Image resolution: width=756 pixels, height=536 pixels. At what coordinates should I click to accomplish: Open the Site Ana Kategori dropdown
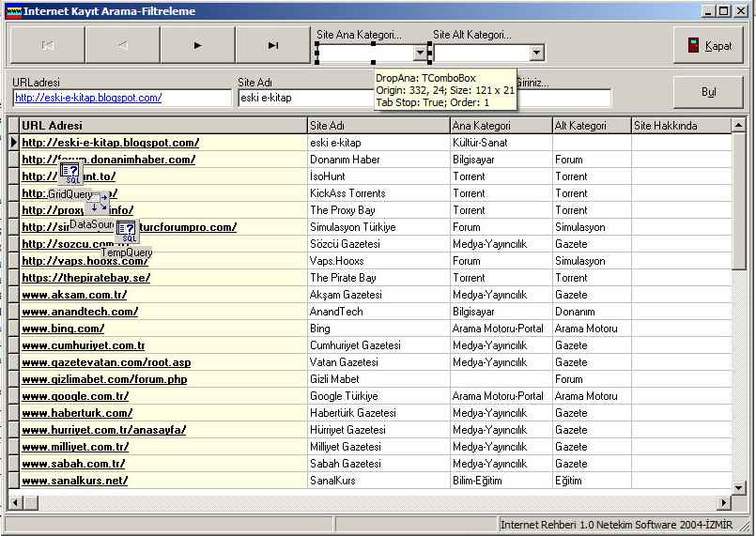pyautogui.click(x=420, y=52)
